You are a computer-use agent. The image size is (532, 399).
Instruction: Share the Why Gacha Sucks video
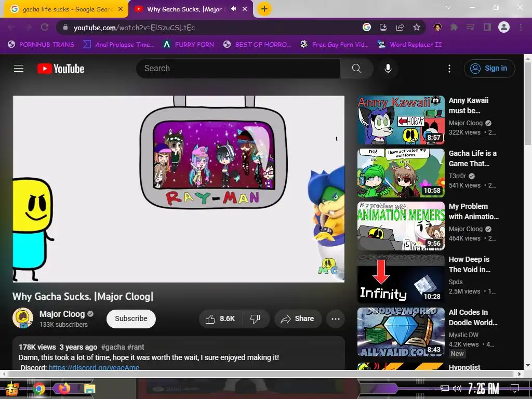click(298, 318)
